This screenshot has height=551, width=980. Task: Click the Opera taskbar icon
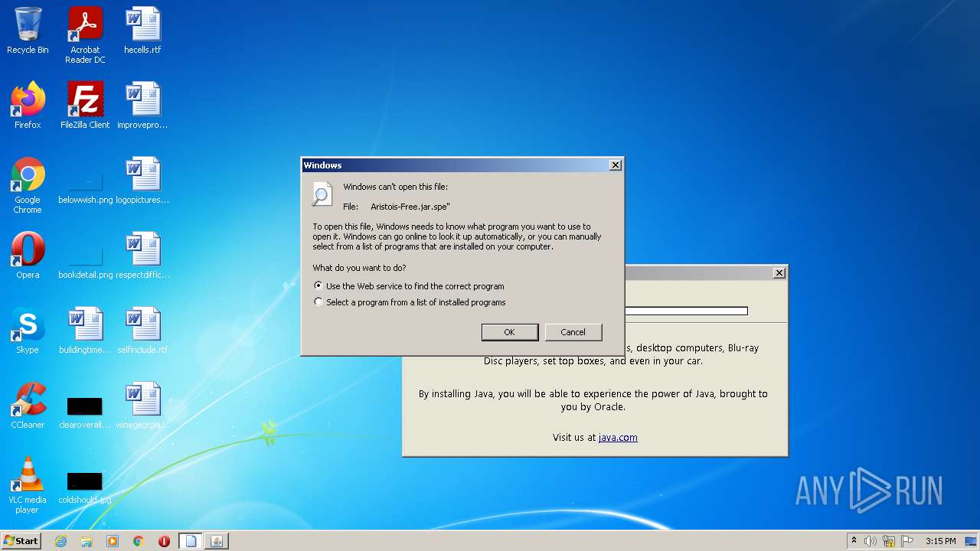point(164,541)
